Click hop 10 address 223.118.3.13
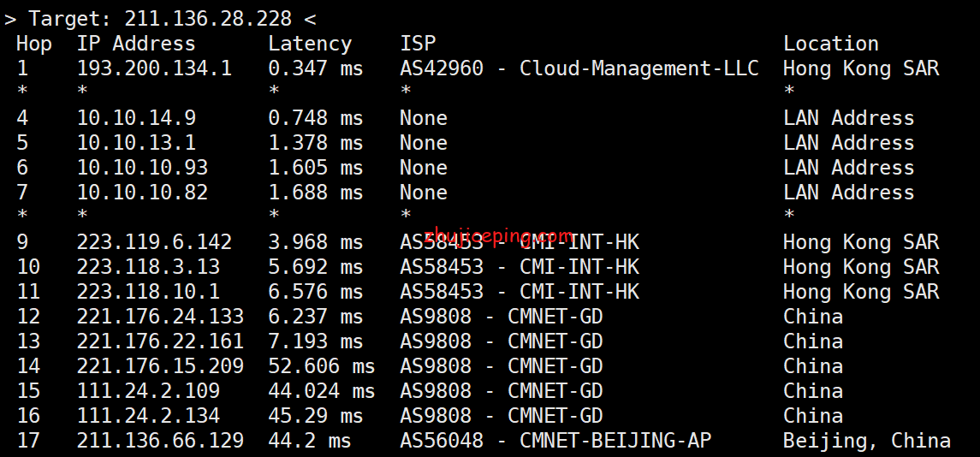 (x=148, y=267)
